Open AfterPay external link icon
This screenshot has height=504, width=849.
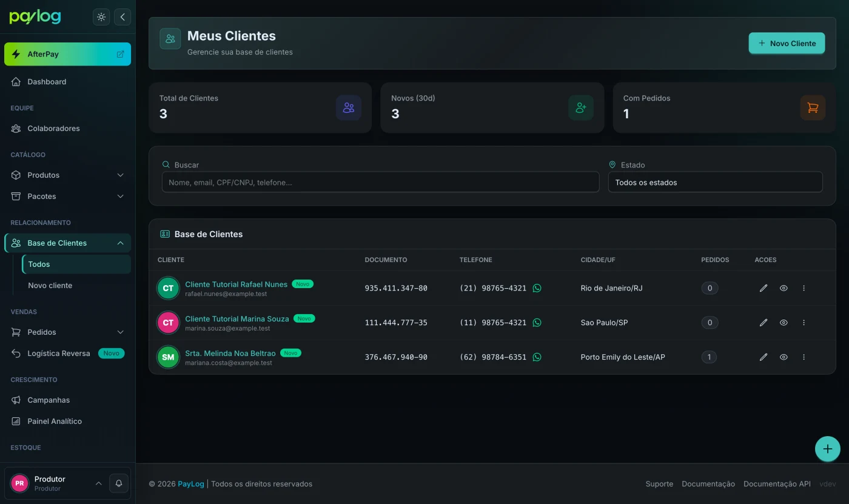120,54
